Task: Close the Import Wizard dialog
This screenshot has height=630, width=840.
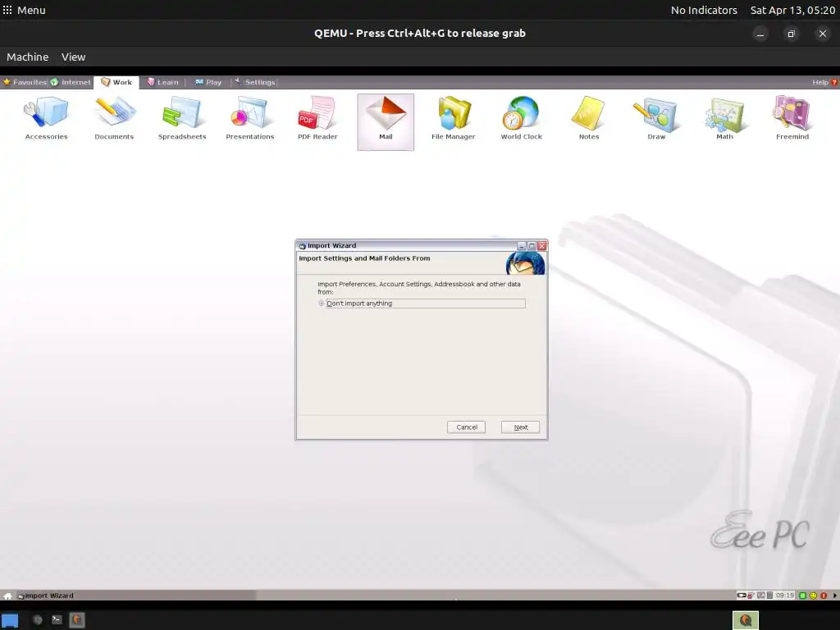Action: click(541, 246)
